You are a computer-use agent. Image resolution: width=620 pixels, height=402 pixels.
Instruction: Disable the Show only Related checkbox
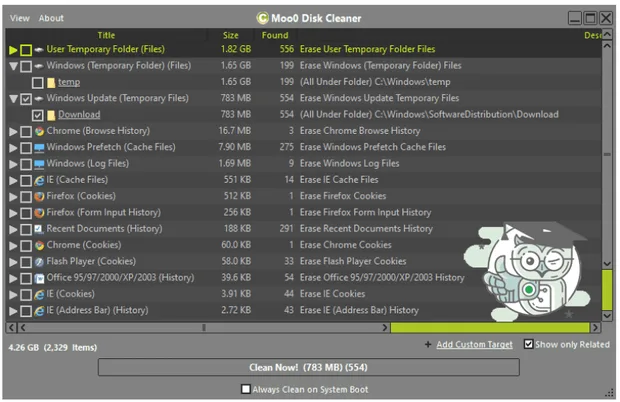528,344
